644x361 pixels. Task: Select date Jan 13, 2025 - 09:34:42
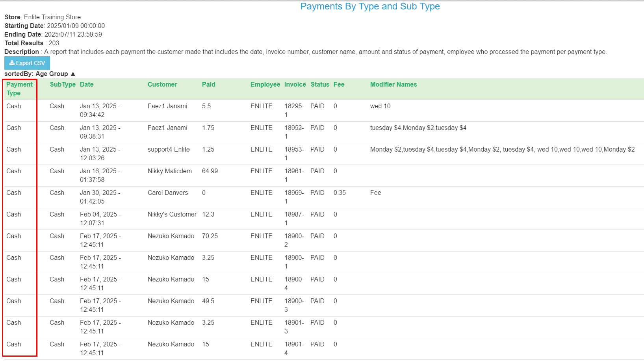(x=100, y=111)
